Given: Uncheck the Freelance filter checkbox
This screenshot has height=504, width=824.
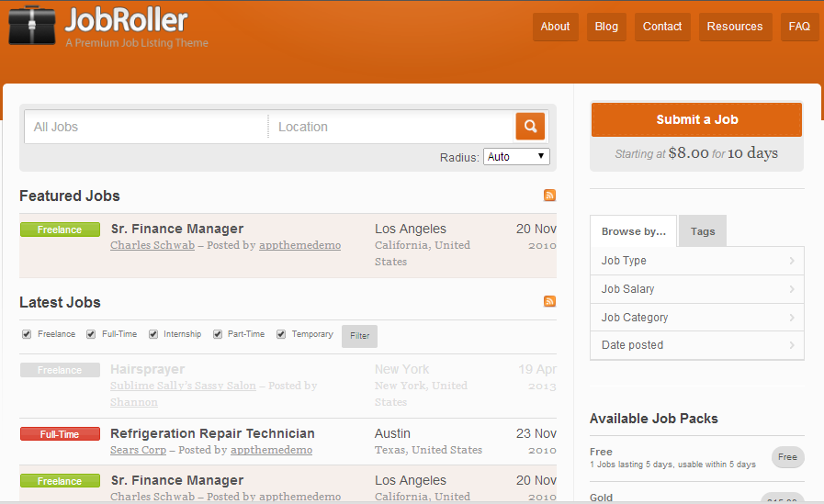Looking at the screenshot, I should point(27,335).
